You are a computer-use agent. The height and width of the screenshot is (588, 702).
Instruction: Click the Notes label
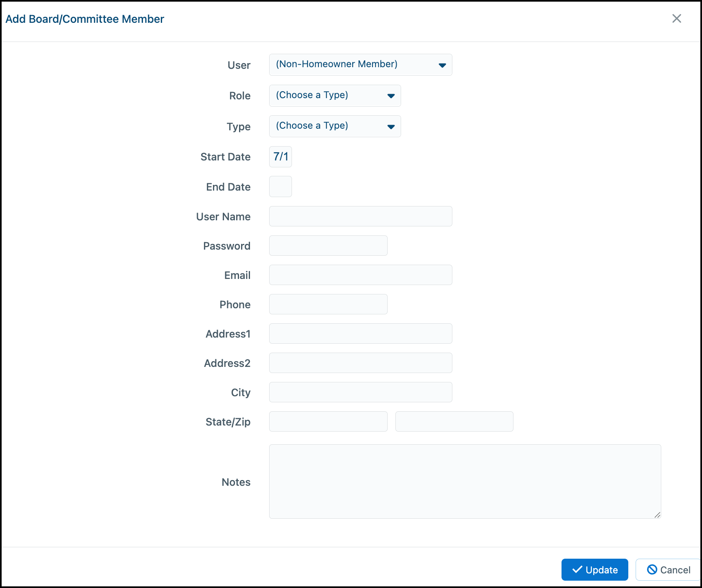(x=236, y=482)
